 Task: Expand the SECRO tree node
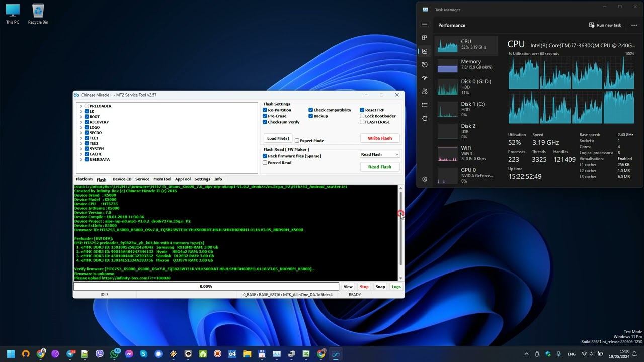pos(80,133)
